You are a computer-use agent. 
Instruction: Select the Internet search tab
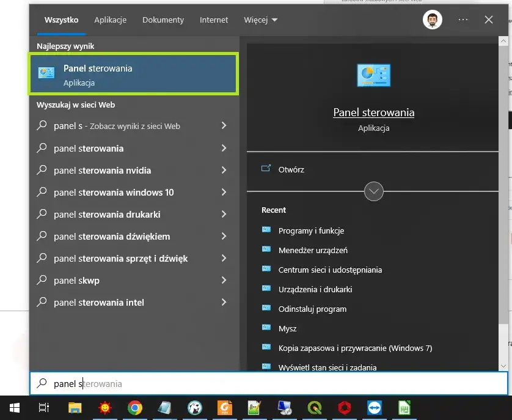tap(213, 20)
